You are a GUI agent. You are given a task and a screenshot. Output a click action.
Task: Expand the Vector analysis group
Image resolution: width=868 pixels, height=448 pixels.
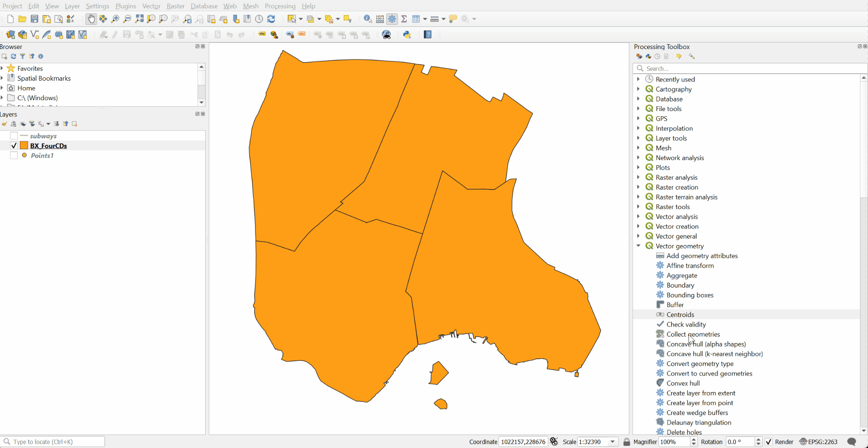point(638,216)
